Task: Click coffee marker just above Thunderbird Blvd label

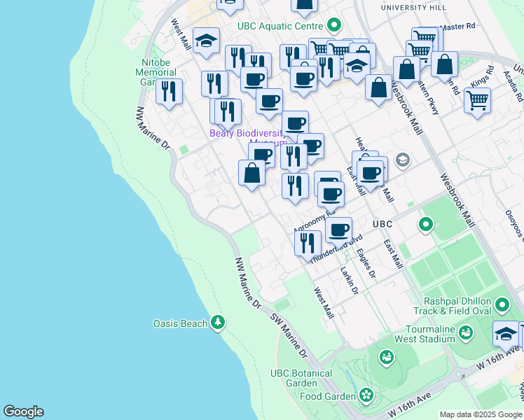Action: [338, 232]
